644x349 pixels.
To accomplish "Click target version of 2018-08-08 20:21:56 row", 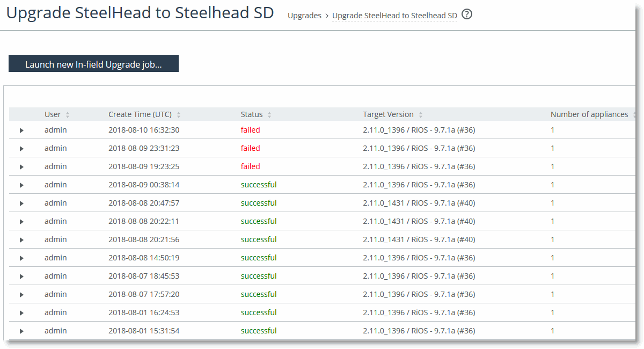I will coord(419,239).
